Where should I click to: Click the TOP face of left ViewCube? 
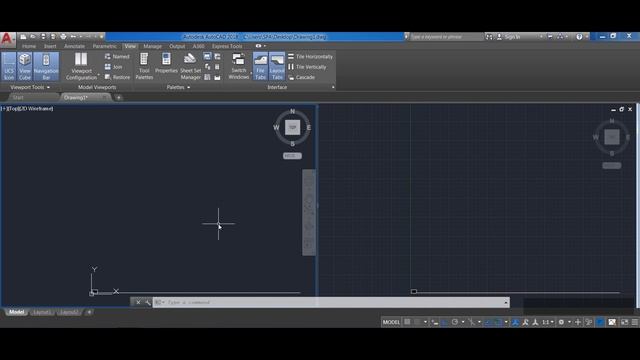(292, 127)
